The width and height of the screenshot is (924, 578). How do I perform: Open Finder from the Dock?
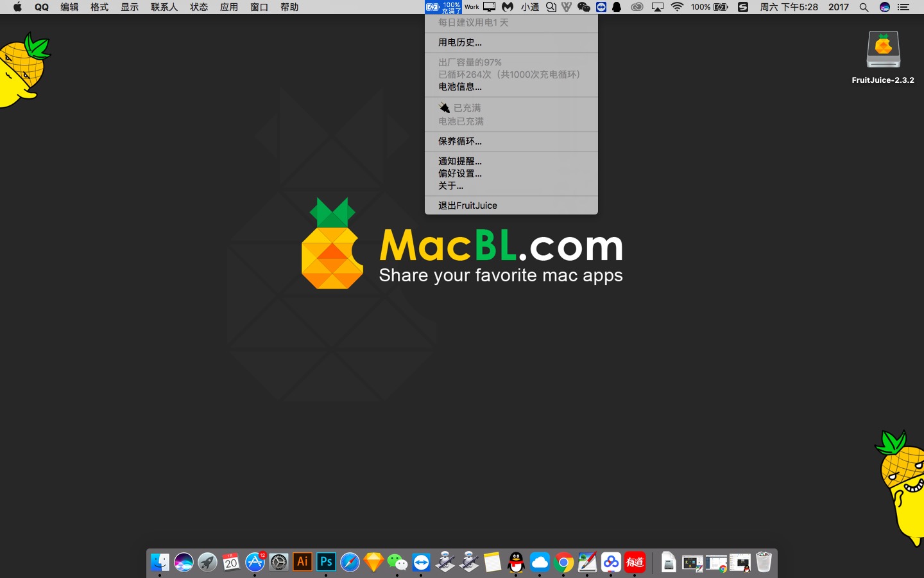160,563
